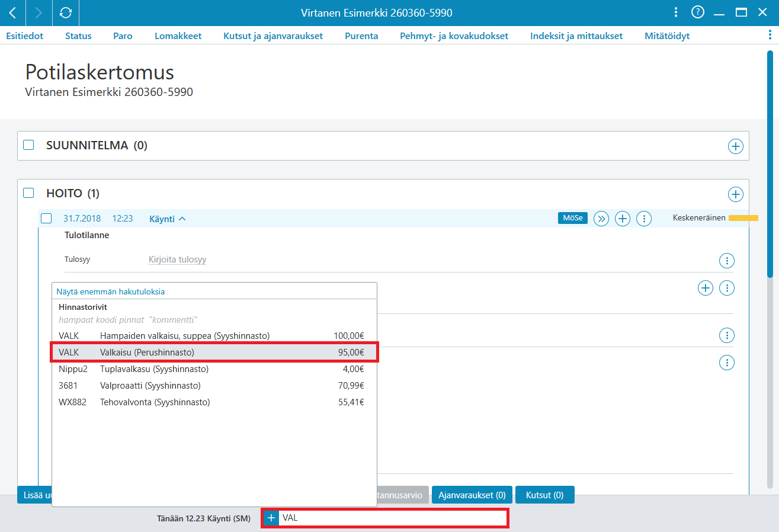Image resolution: width=779 pixels, height=532 pixels.
Task: Click the Kutsut (0) button
Action: (x=545, y=495)
